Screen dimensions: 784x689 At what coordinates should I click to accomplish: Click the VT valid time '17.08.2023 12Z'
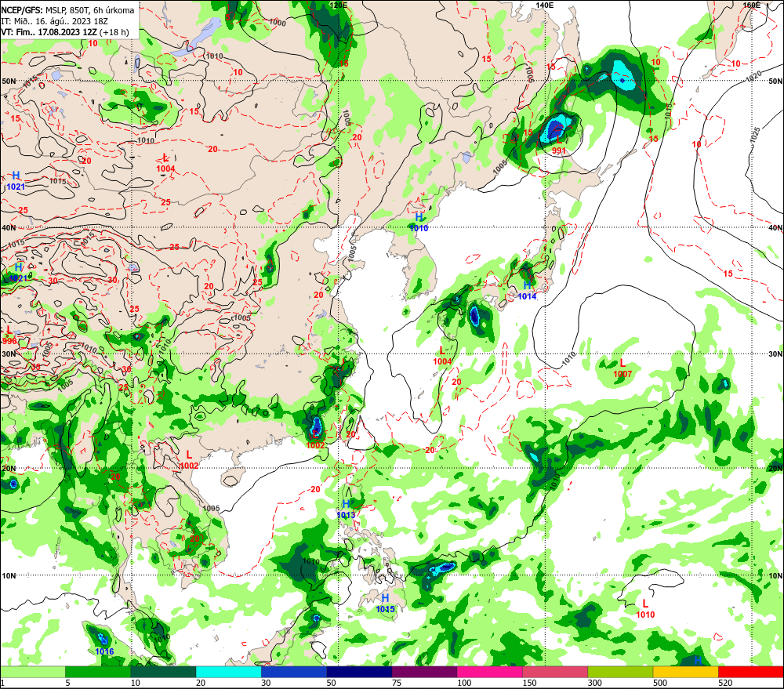tap(67, 32)
